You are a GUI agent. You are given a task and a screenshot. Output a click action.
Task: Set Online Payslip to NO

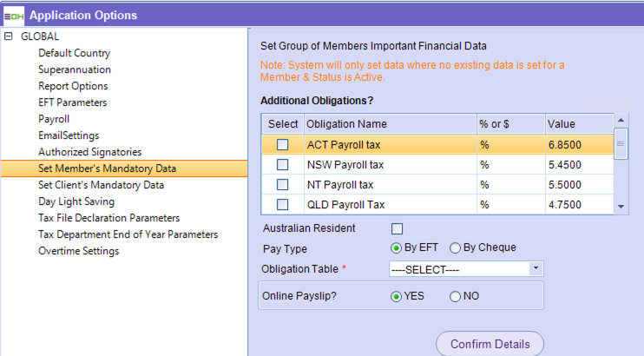[x=456, y=296]
